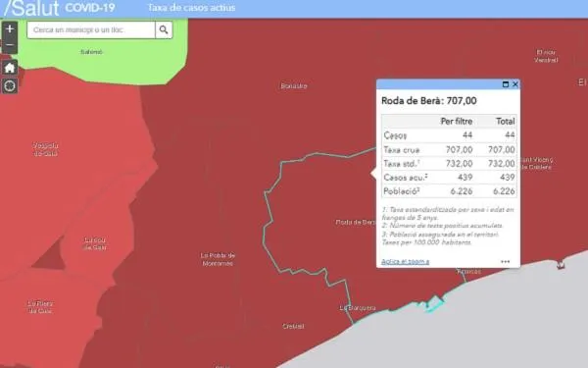Close the Roda de Berà popup
This screenshot has height=368, width=588.
[515, 84]
